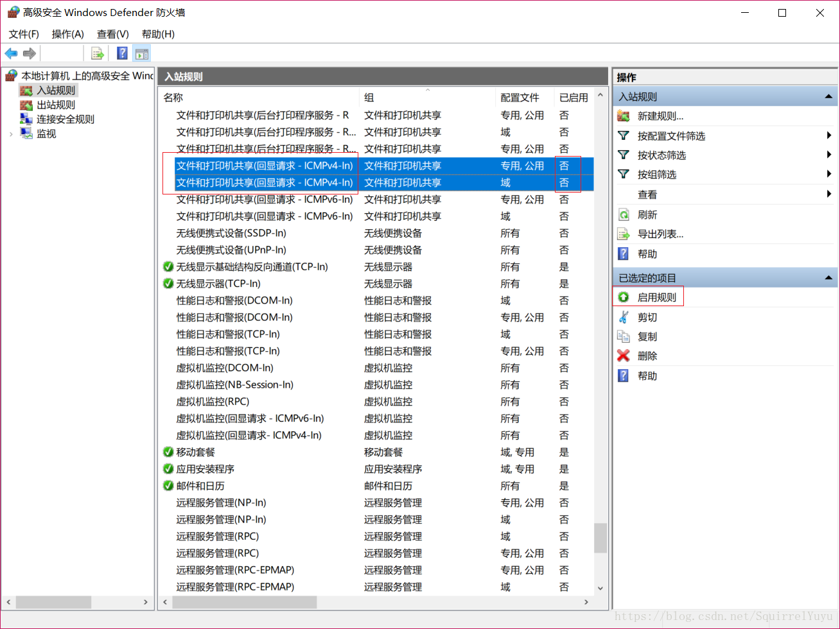Click green check icon of 邮件和日历 rule
The height and width of the screenshot is (629, 840).
tap(168, 486)
